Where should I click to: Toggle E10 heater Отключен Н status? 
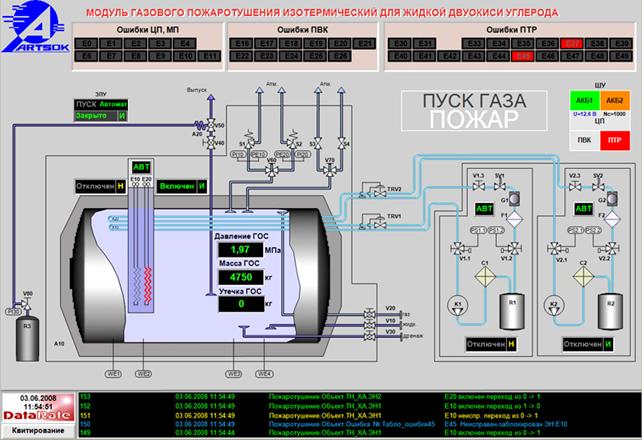coord(100,186)
